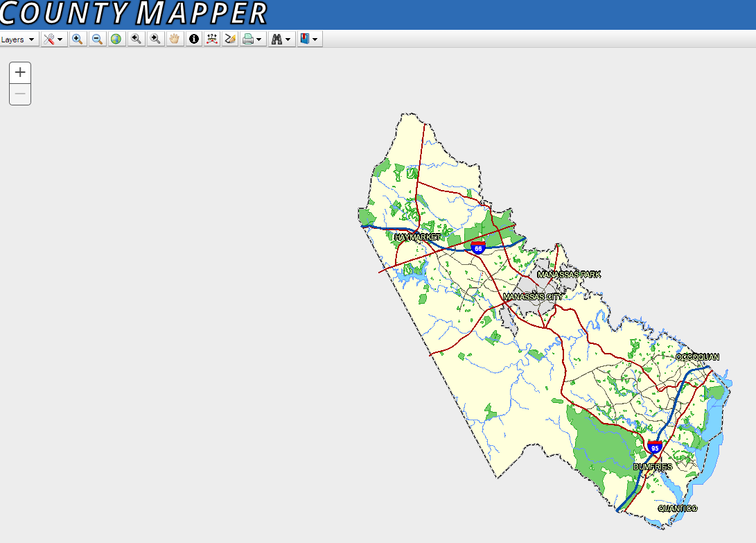Click the Print icon
This screenshot has height=543, width=756.
247,39
